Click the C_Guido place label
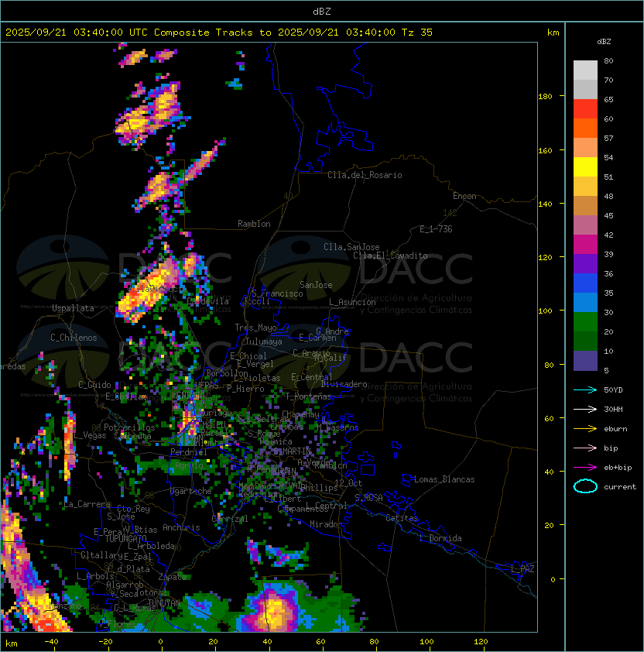Viewport: 644px width, 652px height. point(94,385)
